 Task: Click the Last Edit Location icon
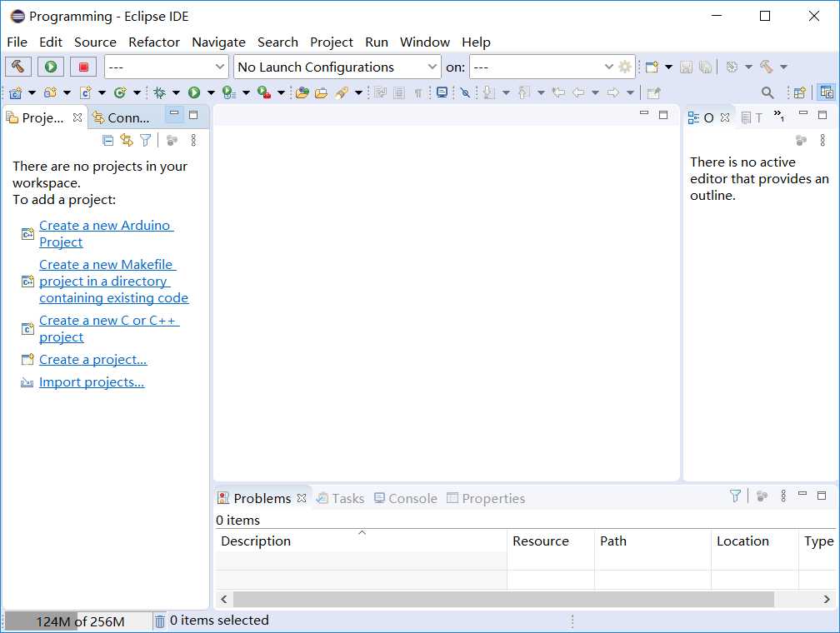pos(558,92)
